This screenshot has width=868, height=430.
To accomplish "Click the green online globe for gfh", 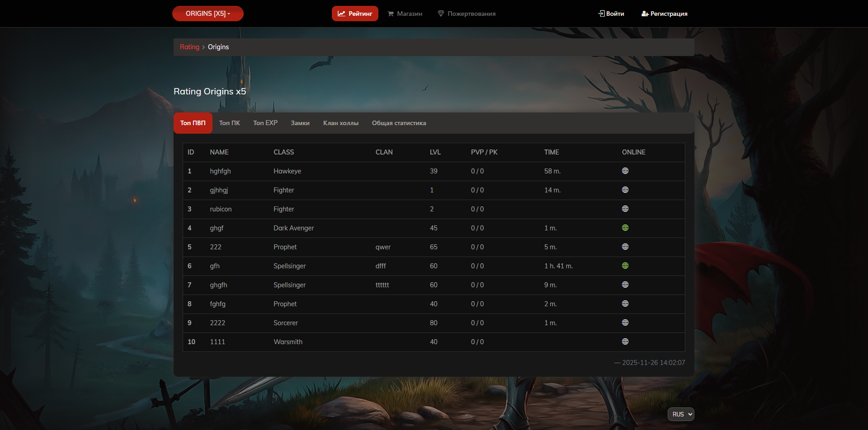I will point(625,266).
